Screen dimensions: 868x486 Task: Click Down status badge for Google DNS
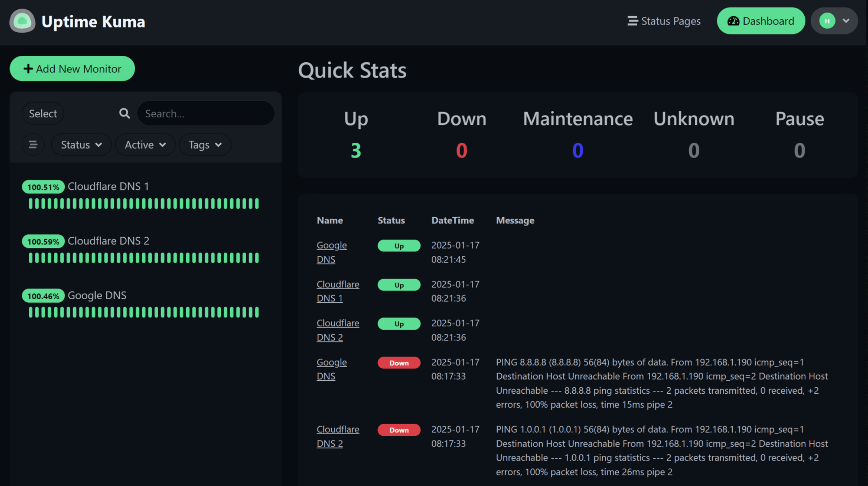[399, 363]
